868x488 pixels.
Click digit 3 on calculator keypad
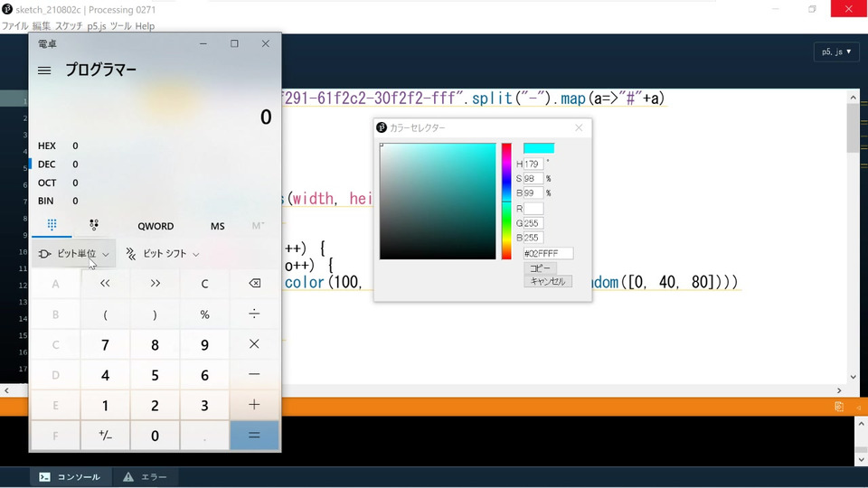pos(204,405)
